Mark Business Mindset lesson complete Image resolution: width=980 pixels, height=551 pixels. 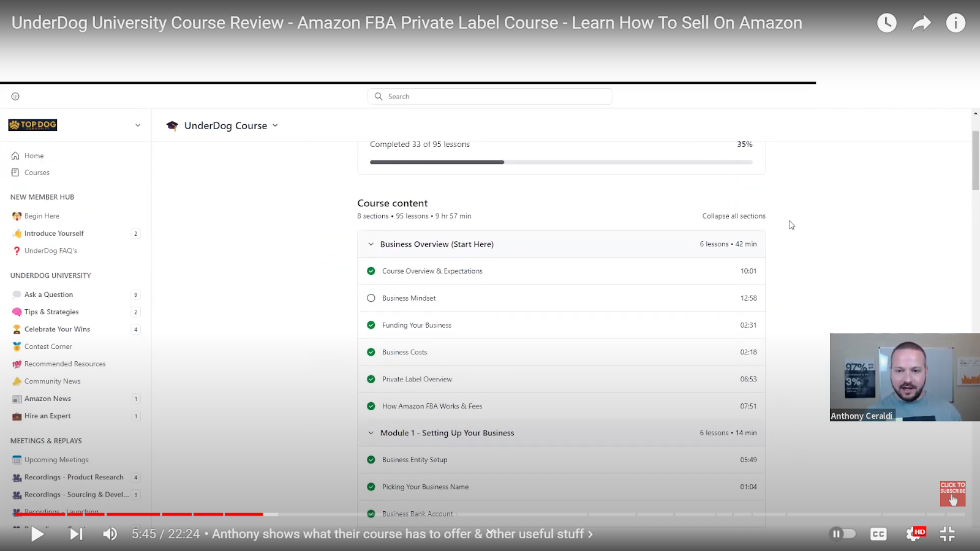point(371,298)
